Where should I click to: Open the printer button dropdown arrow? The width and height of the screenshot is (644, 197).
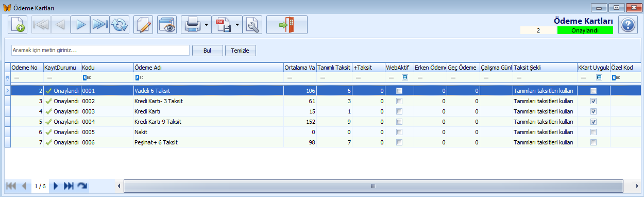(x=207, y=25)
